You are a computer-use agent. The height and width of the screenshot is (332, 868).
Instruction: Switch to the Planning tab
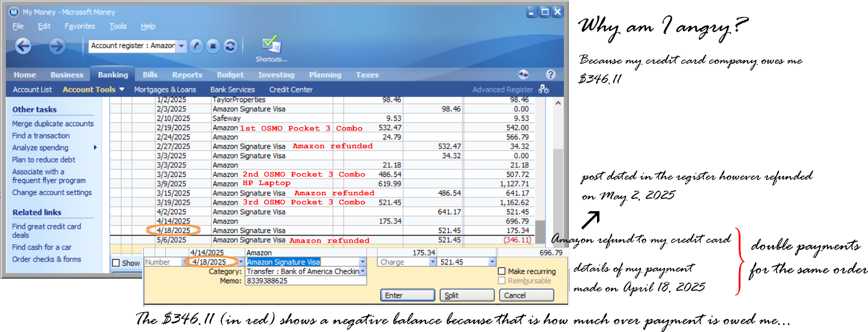point(325,75)
